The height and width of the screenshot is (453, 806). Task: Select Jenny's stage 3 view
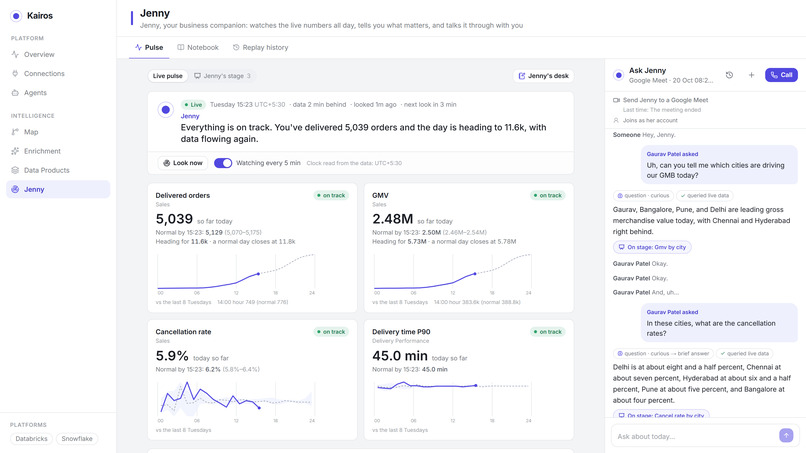click(x=222, y=76)
